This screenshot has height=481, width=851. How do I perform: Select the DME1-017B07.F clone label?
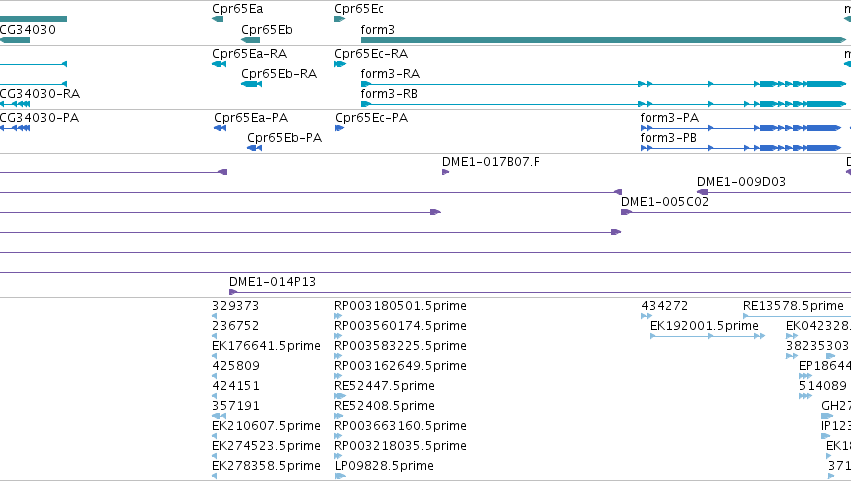(491, 162)
